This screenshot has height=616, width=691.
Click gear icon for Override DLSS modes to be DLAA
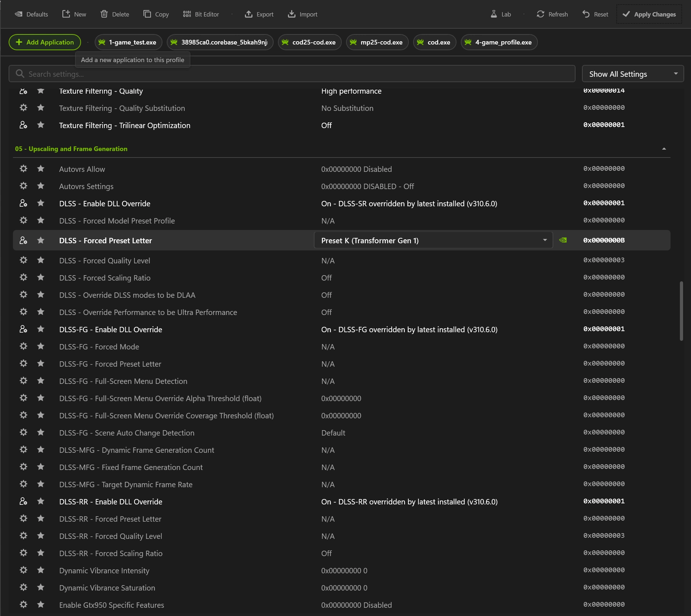23,295
